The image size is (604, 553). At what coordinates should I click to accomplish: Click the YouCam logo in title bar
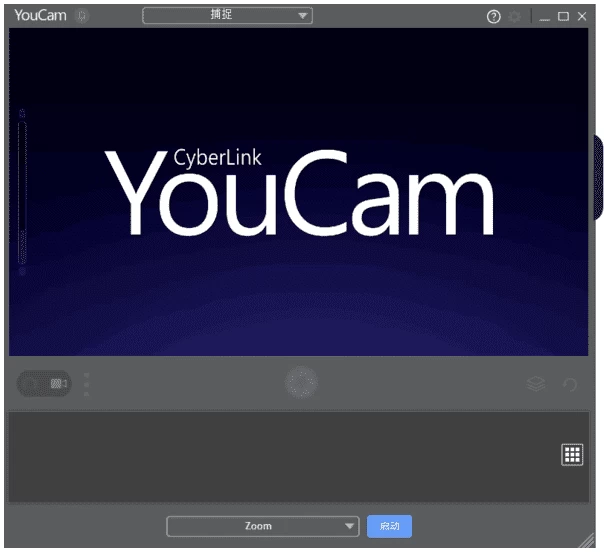(x=40, y=16)
